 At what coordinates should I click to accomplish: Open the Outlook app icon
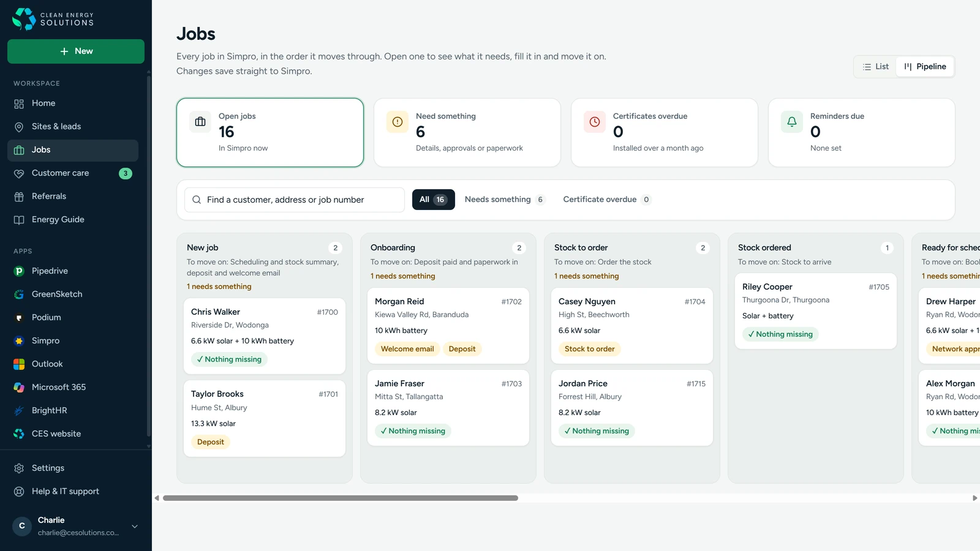click(19, 364)
